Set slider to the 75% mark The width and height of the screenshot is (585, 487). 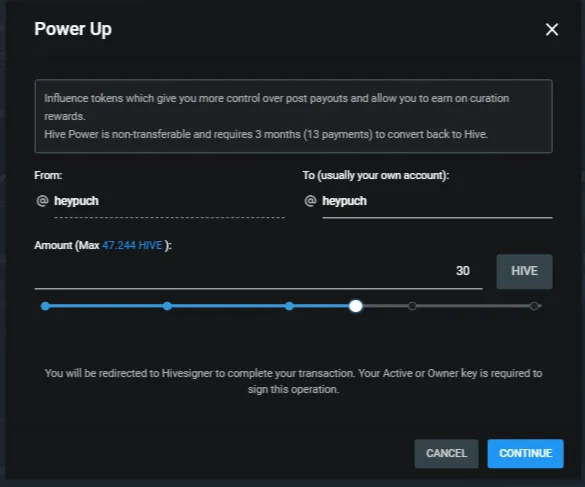point(412,306)
